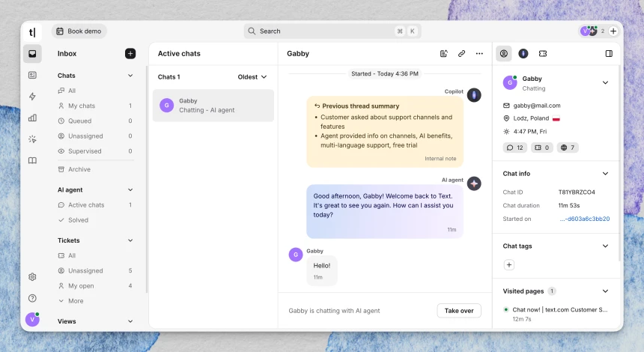Open the help question mark icon
This screenshot has width=644, height=352.
coord(32,298)
